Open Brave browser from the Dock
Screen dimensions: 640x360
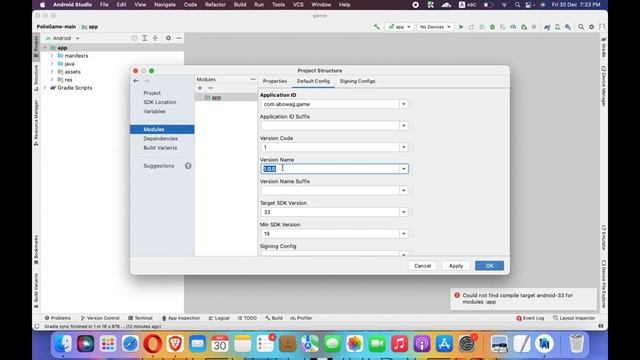175,344
